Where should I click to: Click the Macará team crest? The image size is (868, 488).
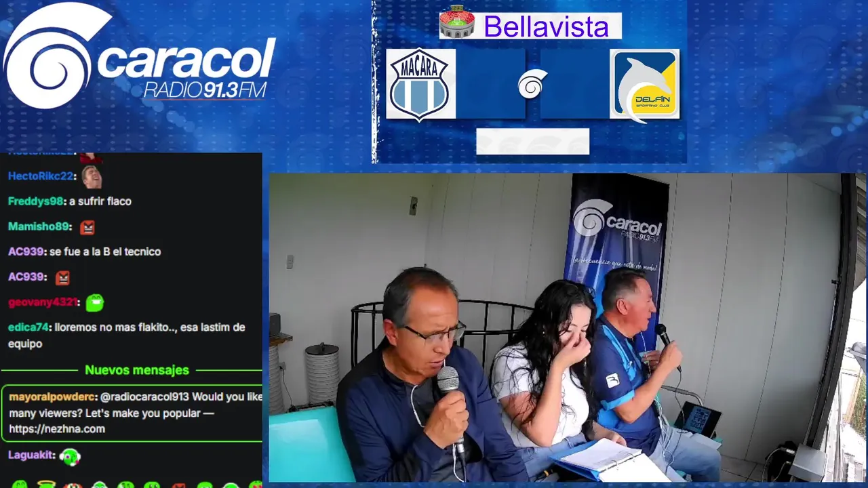pos(421,84)
